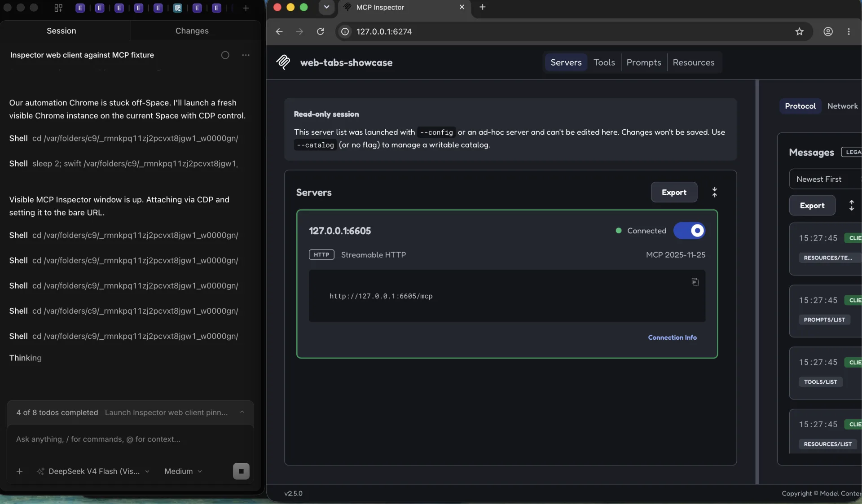The height and width of the screenshot is (504, 862).
Task: Close the MCP Inspector browser tab
Action: tap(462, 7)
